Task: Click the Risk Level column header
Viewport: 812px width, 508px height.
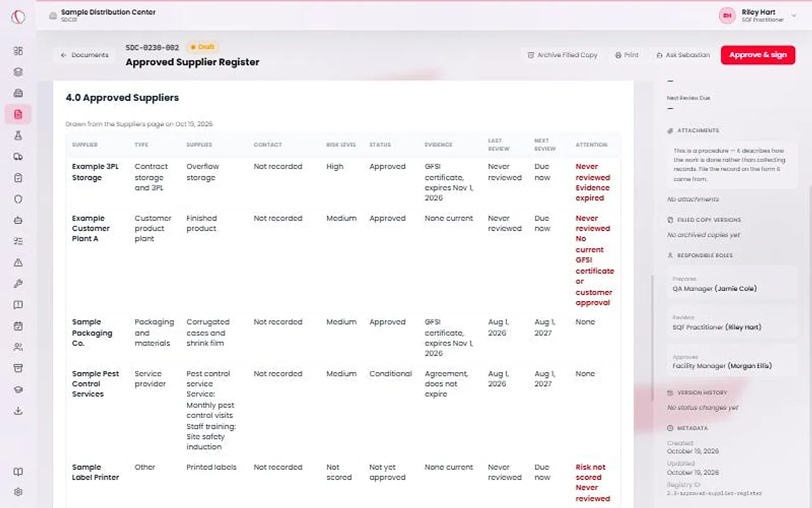Action: coord(341,145)
